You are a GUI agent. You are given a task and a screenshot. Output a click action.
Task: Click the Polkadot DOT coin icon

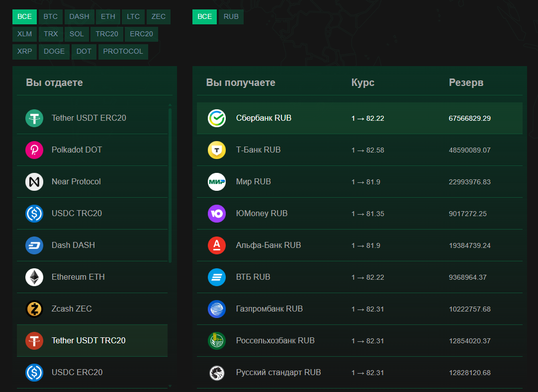[x=34, y=150]
